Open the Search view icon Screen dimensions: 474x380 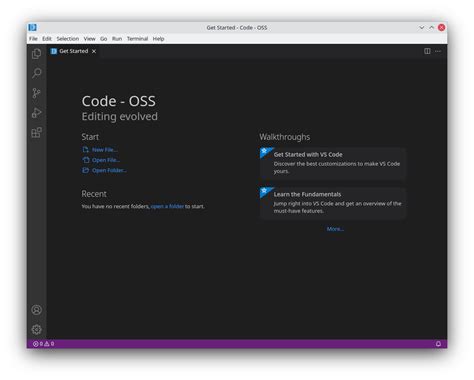tap(36, 73)
